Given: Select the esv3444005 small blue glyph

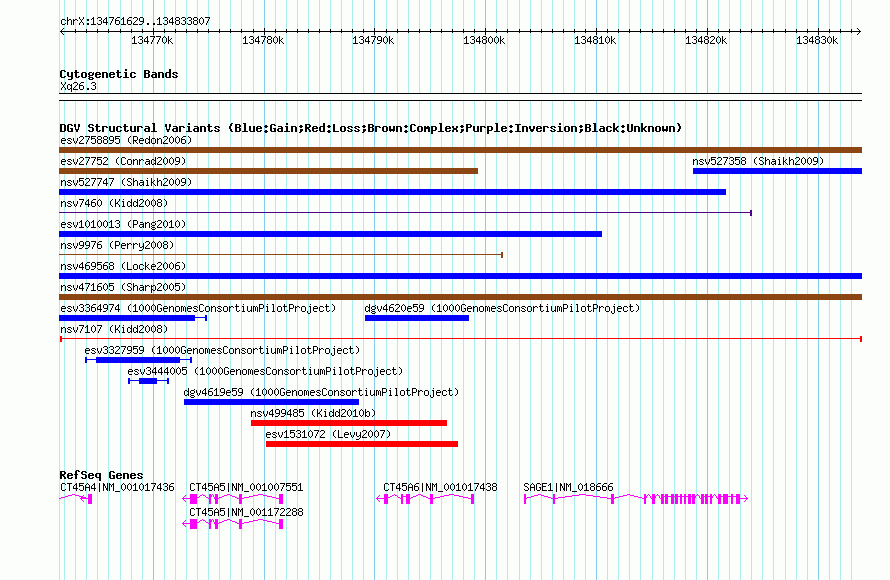Looking at the screenshot, I should 148,381.
